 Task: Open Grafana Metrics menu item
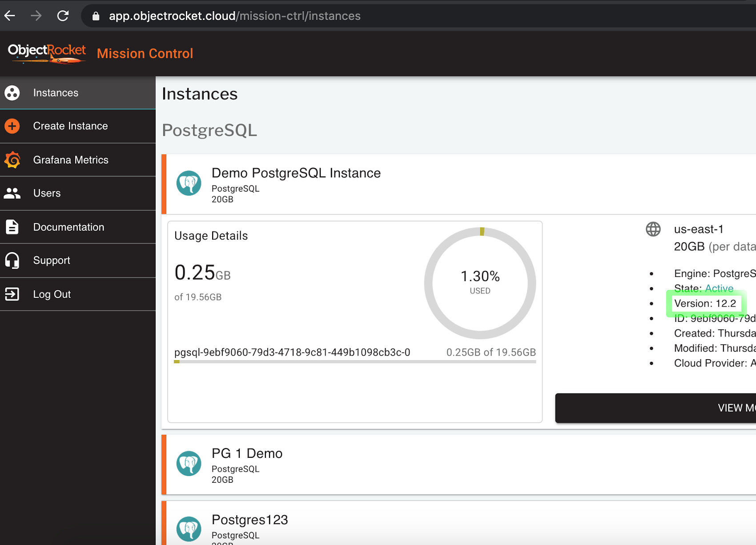(x=78, y=160)
